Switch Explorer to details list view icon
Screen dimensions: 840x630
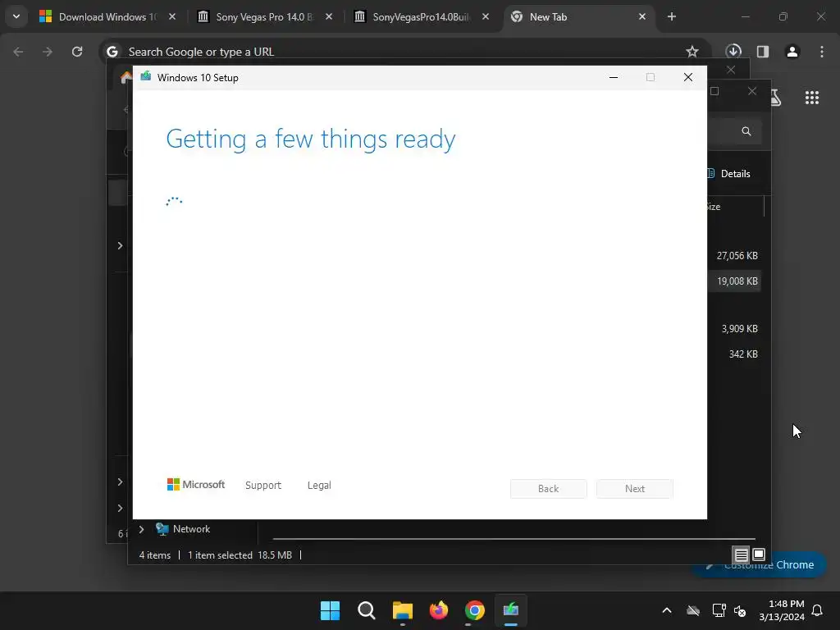[741, 555]
